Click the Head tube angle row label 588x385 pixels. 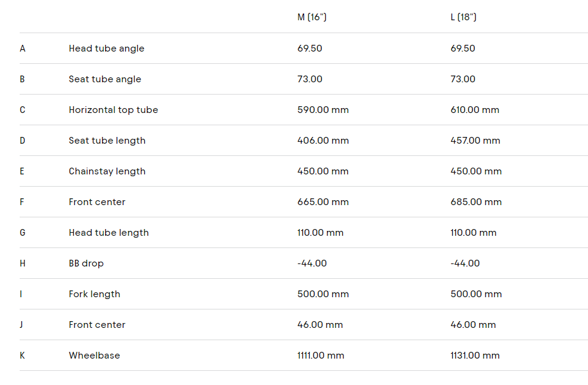(x=106, y=49)
